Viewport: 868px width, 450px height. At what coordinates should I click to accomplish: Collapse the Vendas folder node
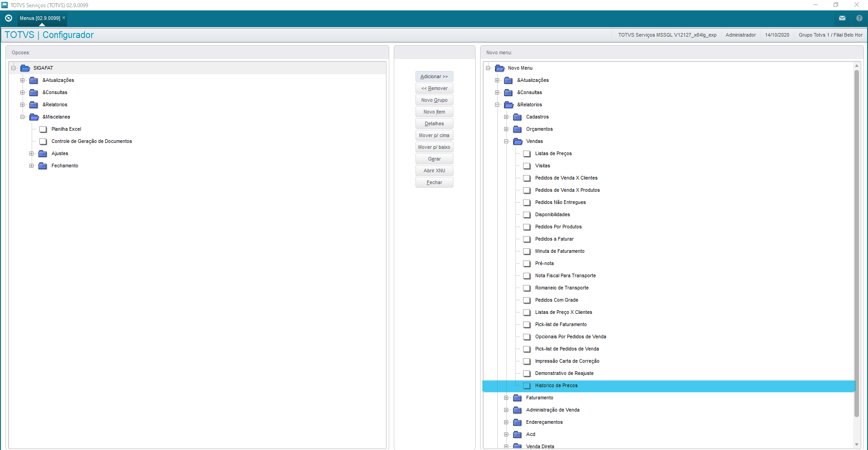point(506,142)
